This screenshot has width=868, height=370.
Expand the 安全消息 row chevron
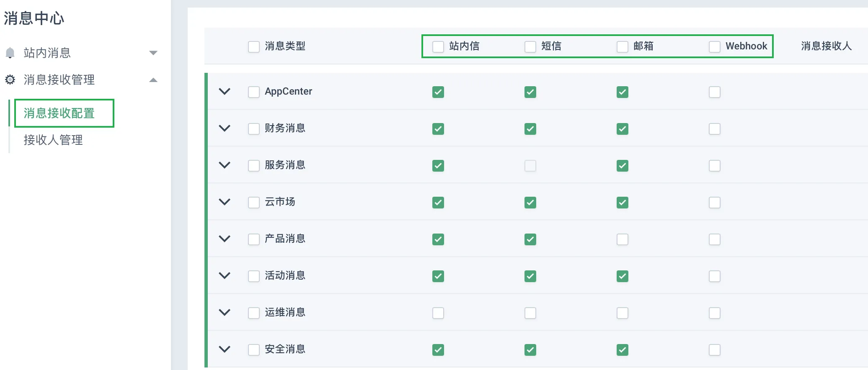click(225, 349)
